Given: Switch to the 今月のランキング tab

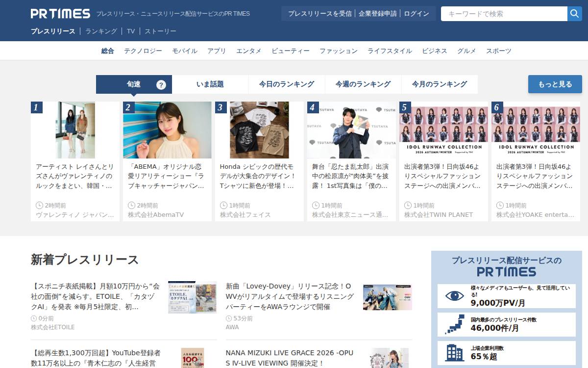Looking at the screenshot, I should (440, 84).
